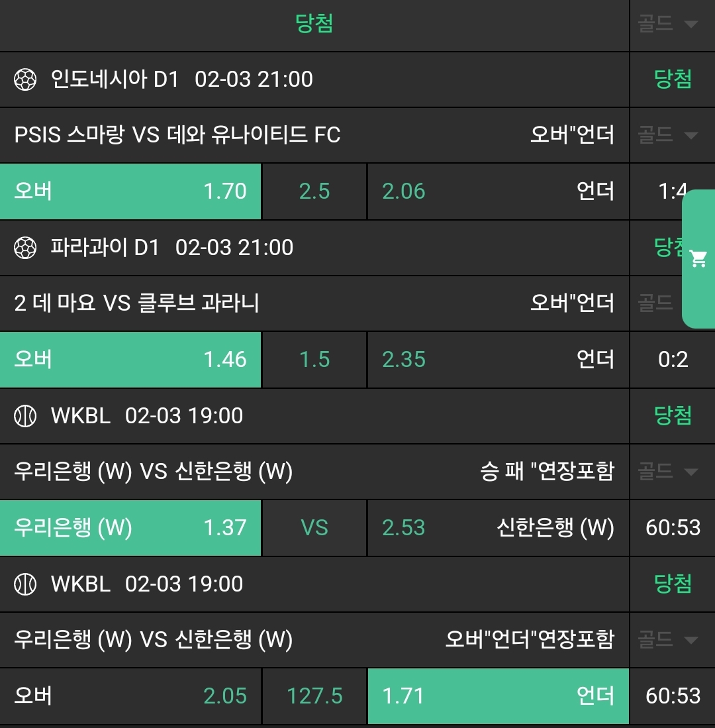Open the shopping cart side tab

(698, 258)
